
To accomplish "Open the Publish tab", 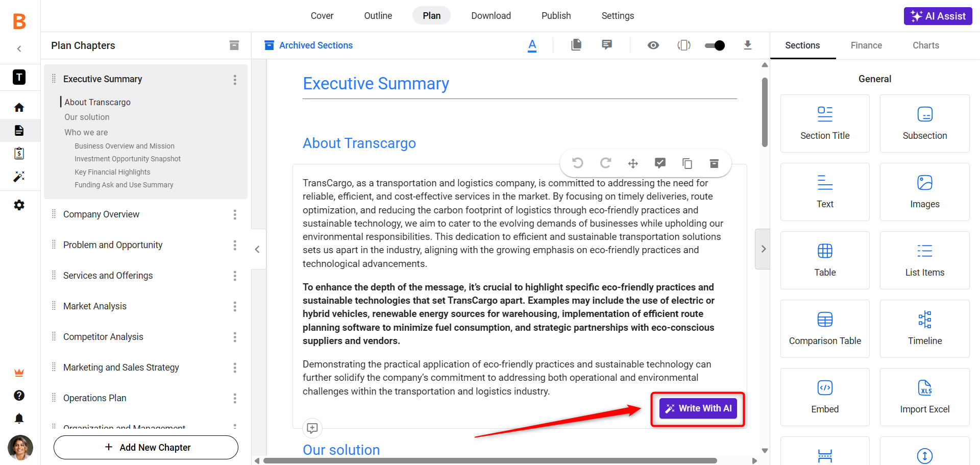I will coord(556,16).
